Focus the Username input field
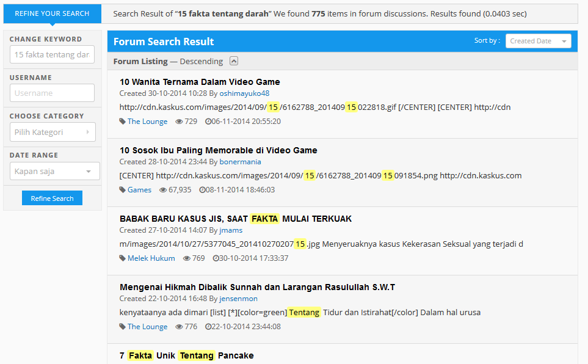Screen dimensions: 588x364 coord(52,93)
